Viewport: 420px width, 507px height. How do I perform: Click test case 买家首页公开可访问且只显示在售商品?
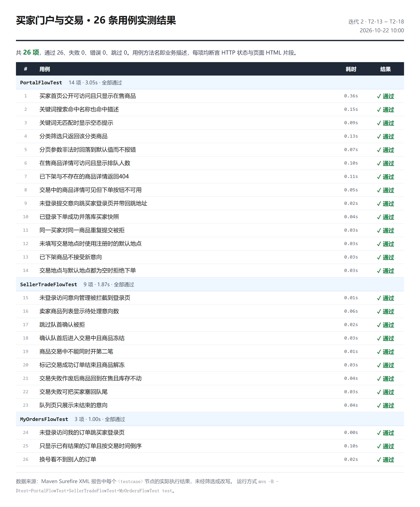coord(88,96)
